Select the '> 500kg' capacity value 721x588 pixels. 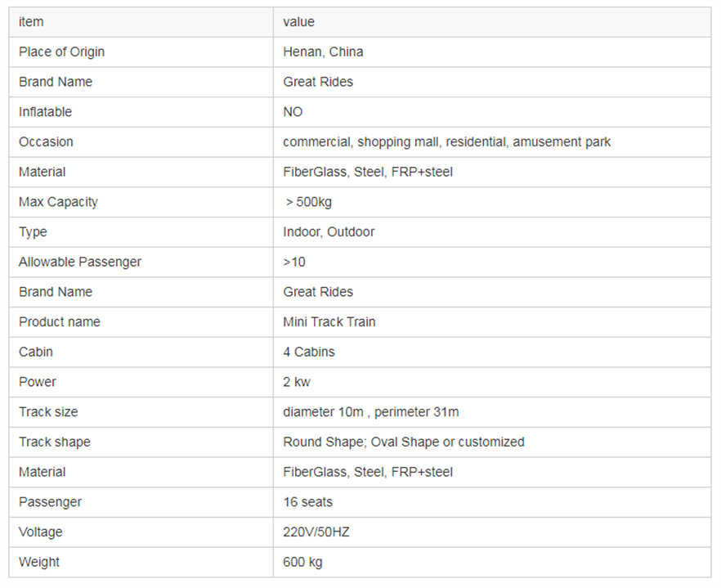pos(308,202)
